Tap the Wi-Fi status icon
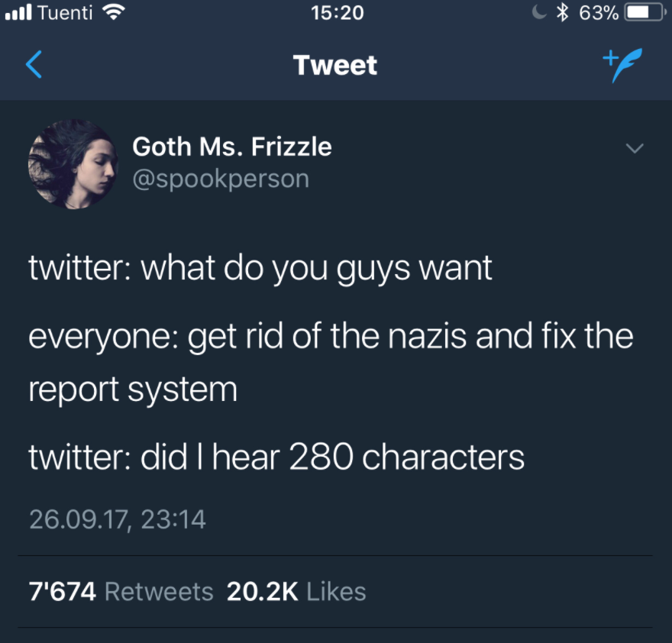The width and height of the screenshot is (672, 643). point(113,12)
